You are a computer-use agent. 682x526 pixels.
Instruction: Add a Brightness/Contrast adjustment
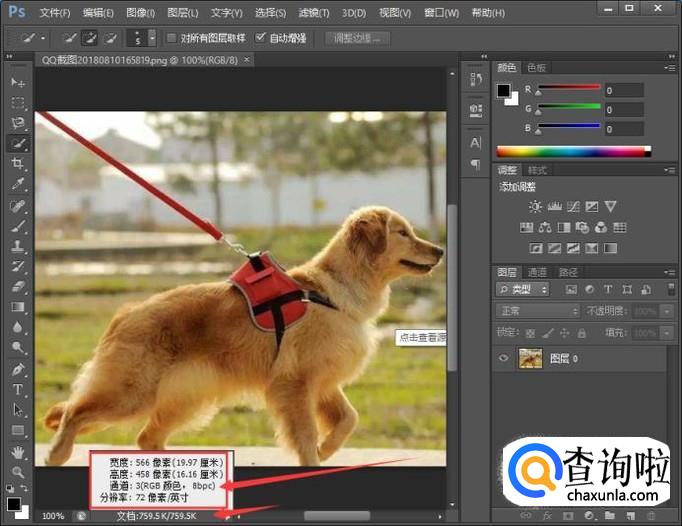[535, 207]
